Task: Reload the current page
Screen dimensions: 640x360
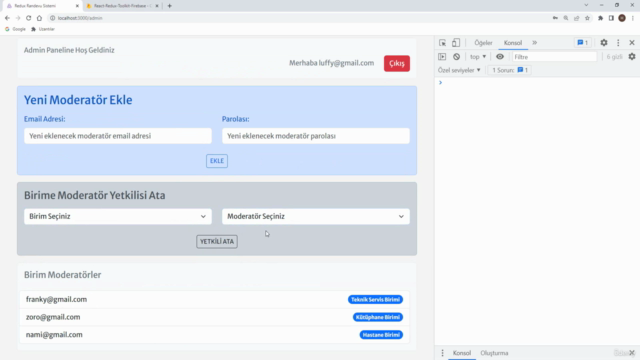Action: [x=29, y=18]
